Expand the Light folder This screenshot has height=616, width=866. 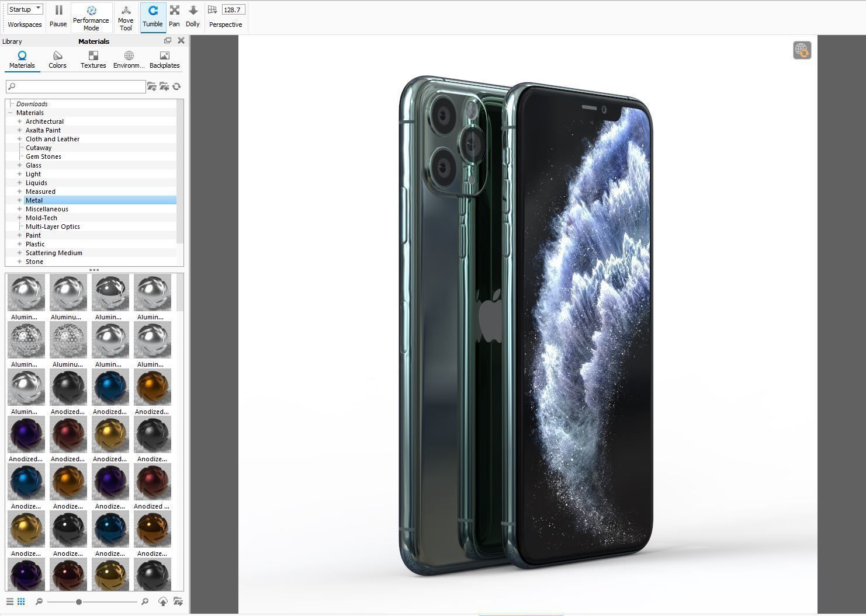coord(20,174)
